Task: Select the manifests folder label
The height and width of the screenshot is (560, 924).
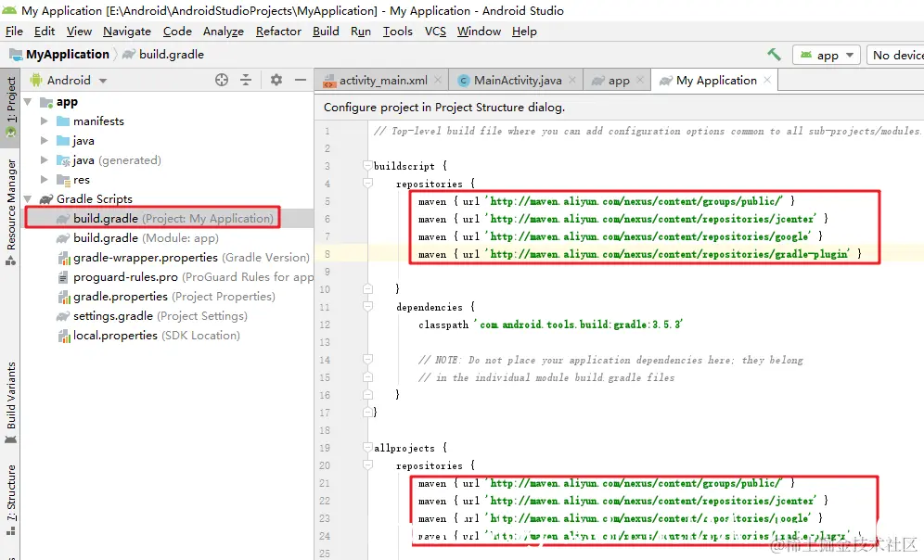Action: coord(98,121)
